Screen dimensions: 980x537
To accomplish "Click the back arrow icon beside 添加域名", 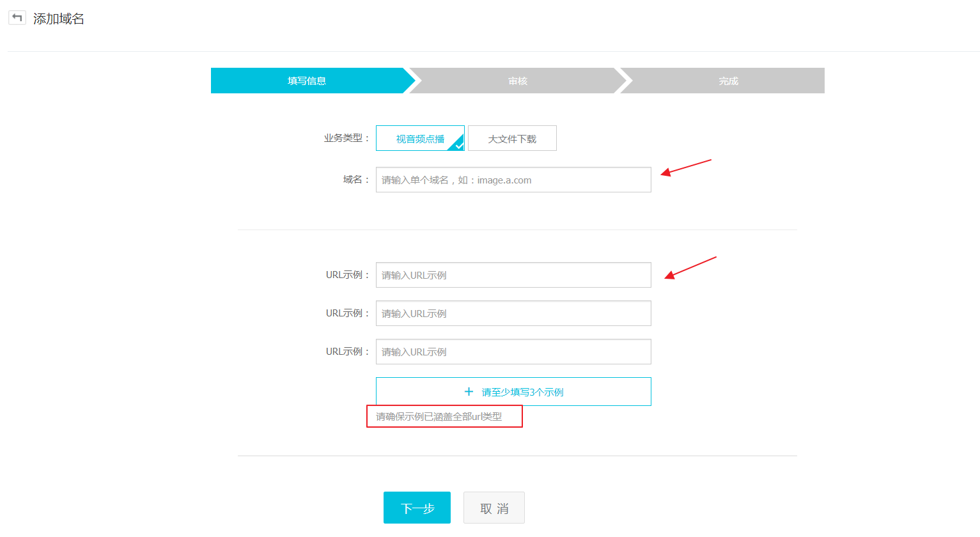I will click(17, 18).
